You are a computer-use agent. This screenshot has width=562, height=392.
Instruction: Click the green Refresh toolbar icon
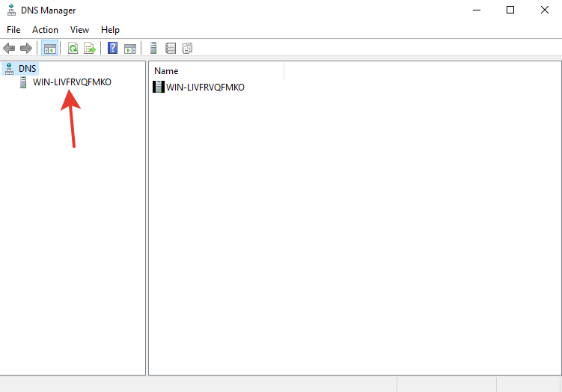coord(73,48)
